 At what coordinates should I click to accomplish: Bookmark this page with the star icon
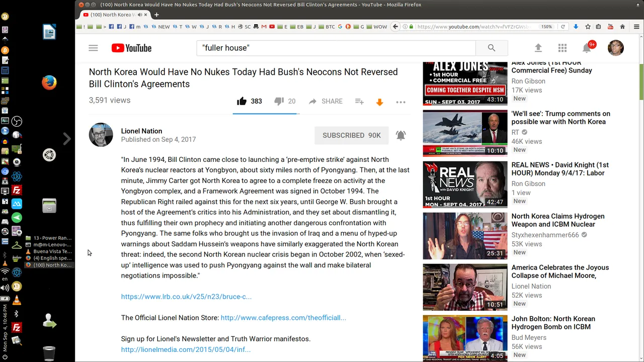(x=587, y=27)
